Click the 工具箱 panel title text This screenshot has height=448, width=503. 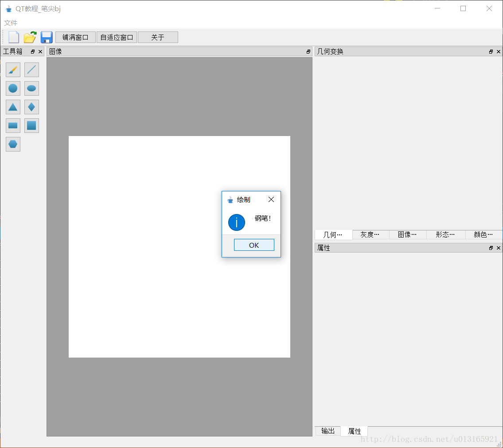12,51
